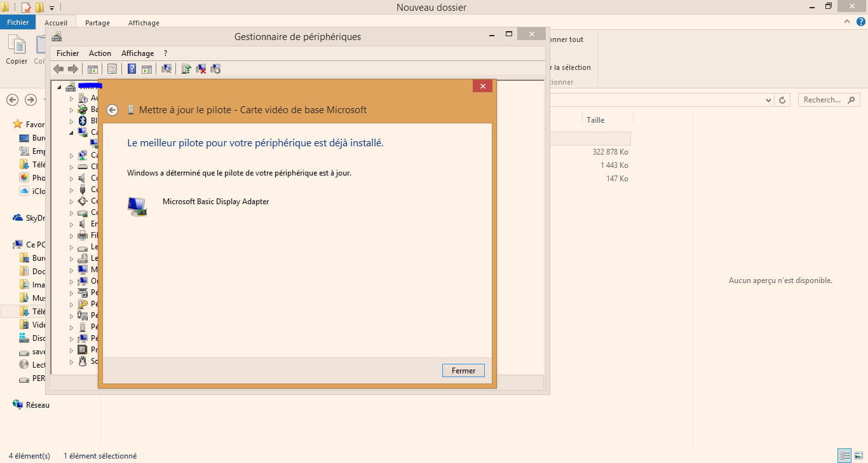Click the printer icon in the device tree
Image resolution: width=868 pixels, height=463 pixels.
(x=83, y=235)
